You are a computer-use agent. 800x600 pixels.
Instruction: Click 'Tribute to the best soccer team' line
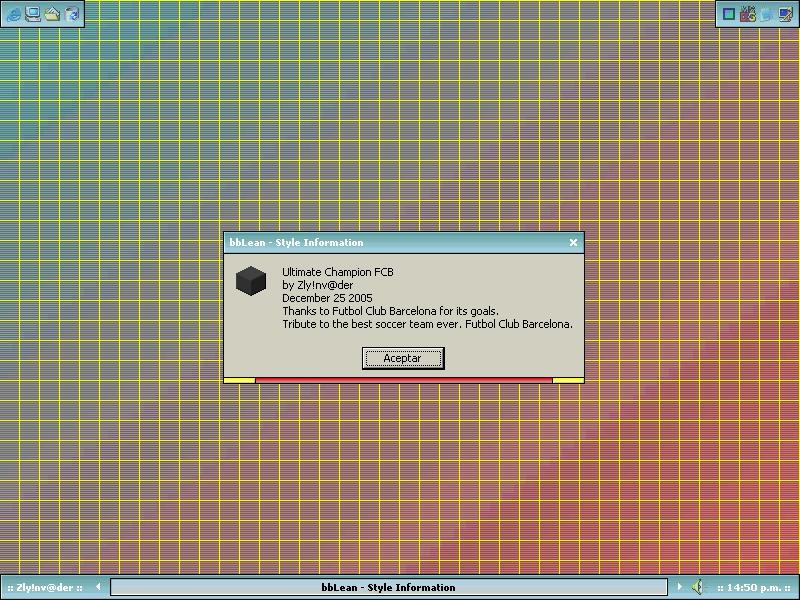tap(428, 324)
